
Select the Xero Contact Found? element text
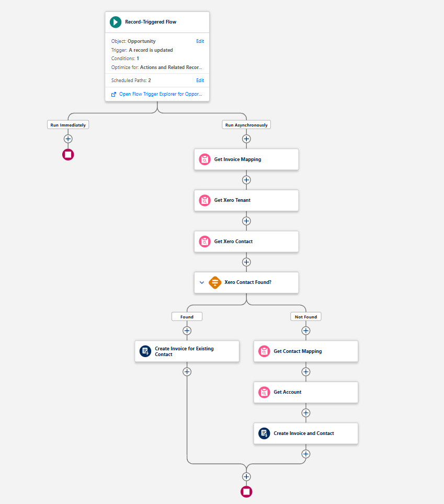tap(248, 282)
